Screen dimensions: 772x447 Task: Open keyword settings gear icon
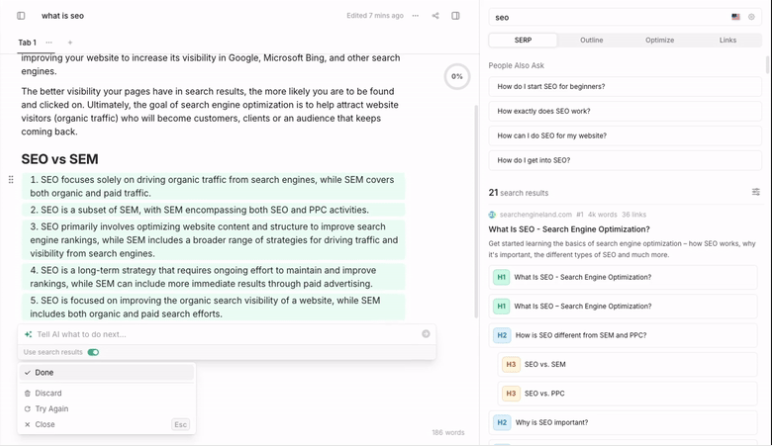(751, 17)
